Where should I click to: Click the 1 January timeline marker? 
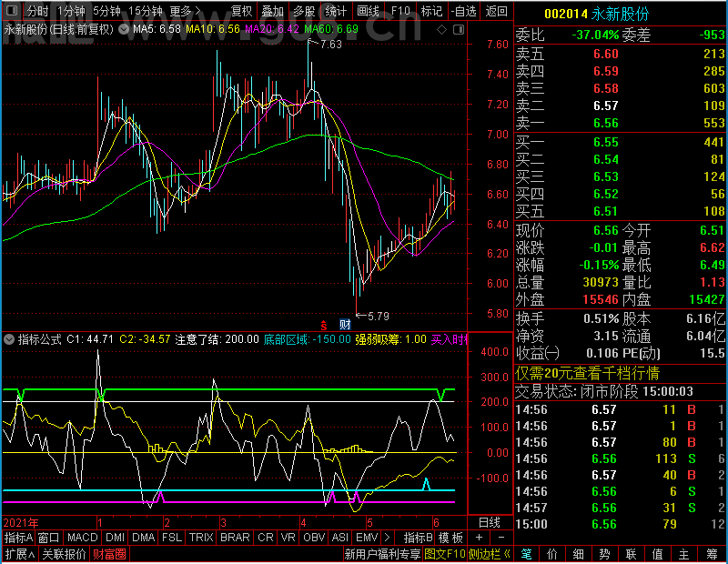(100, 523)
